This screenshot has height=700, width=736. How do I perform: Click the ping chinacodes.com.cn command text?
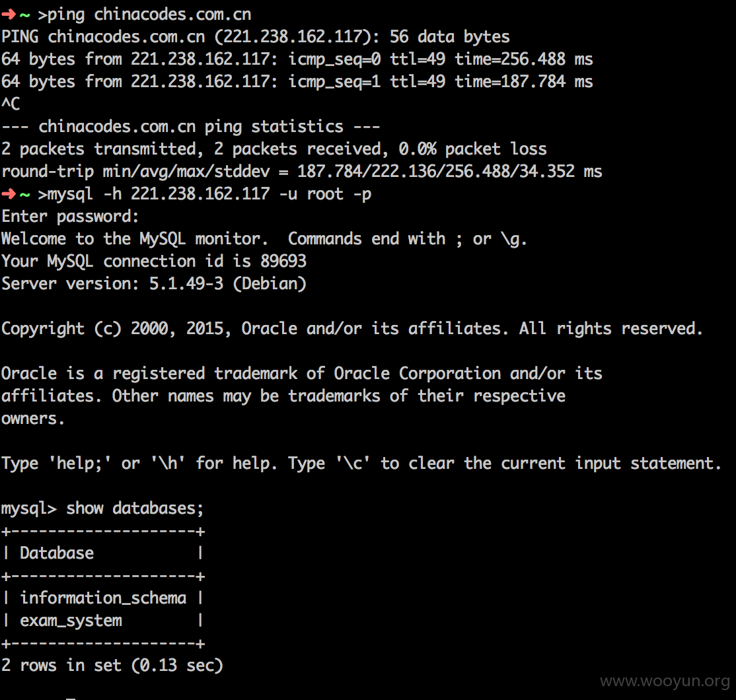tap(149, 15)
